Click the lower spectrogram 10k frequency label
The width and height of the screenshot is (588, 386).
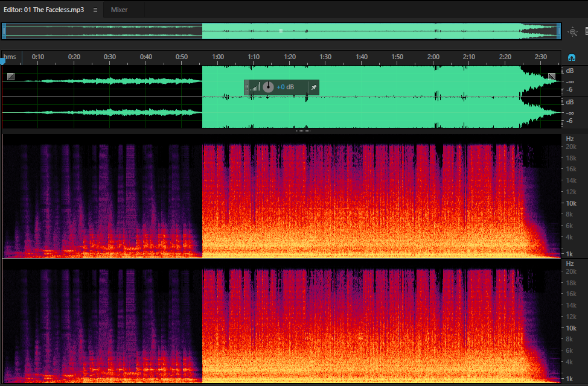click(571, 328)
